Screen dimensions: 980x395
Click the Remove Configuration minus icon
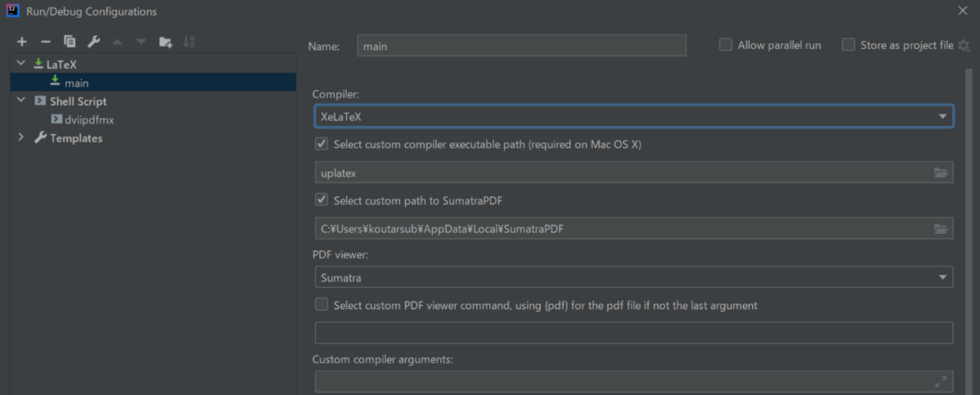(45, 42)
